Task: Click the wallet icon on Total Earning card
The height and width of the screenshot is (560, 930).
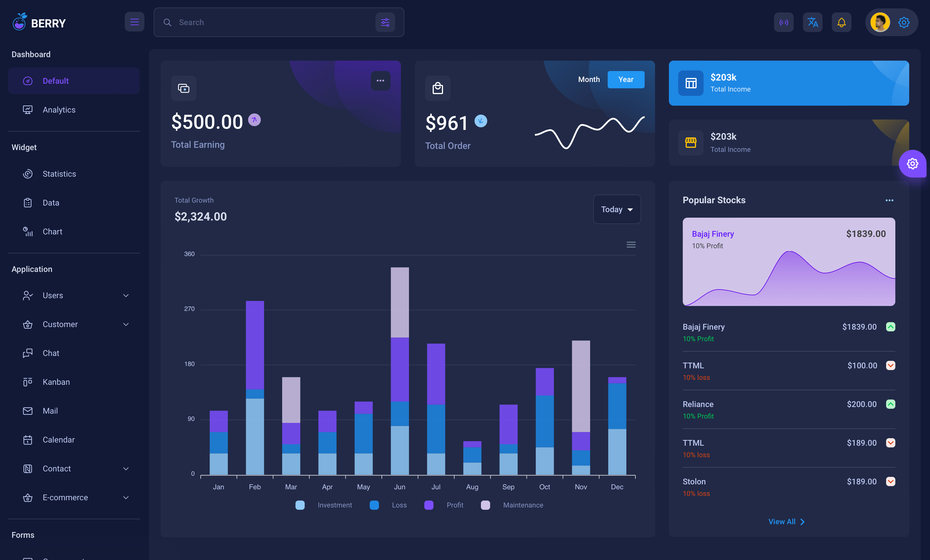Action: coord(184,88)
